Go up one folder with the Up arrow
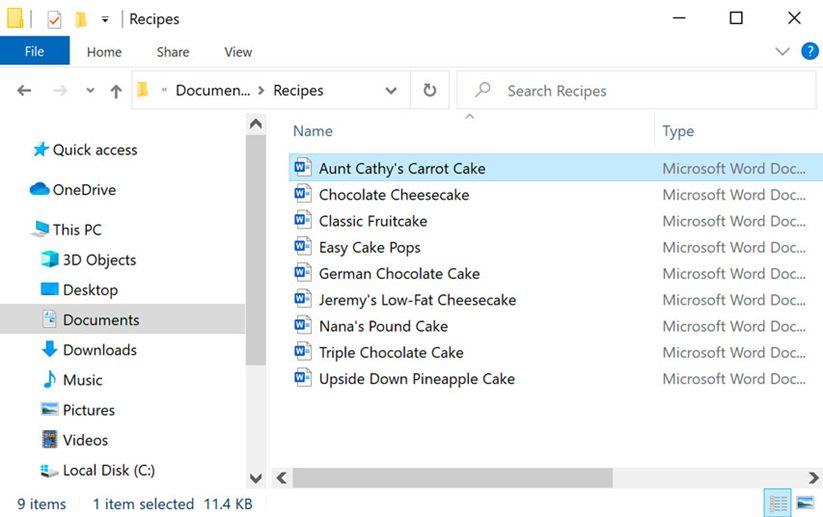The height and width of the screenshot is (517, 823). point(116,91)
